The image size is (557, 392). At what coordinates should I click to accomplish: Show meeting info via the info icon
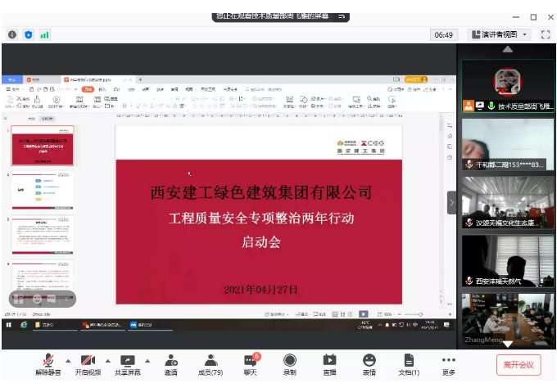[12, 34]
